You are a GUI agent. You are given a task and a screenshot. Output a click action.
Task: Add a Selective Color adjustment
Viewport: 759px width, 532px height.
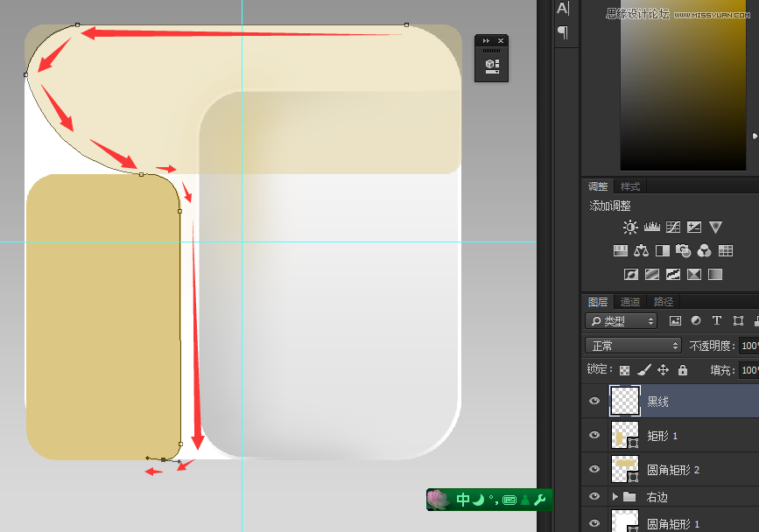coord(694,274)
